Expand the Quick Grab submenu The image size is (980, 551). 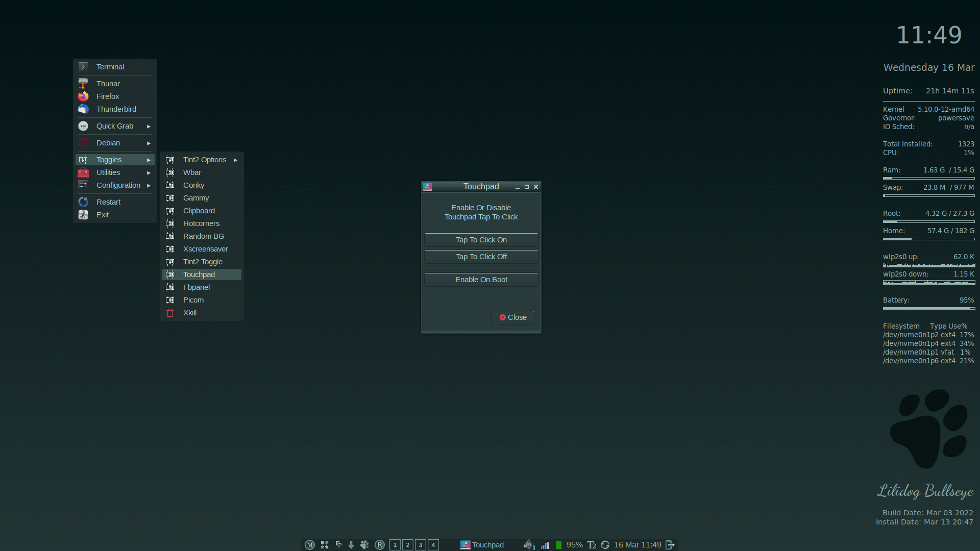point(115,126)
